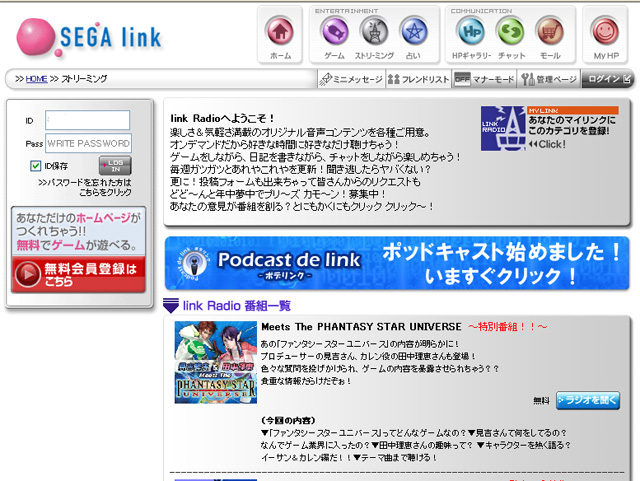
Task: Click the link Radioへようこそ！ heading
Action: coord(222,118)
